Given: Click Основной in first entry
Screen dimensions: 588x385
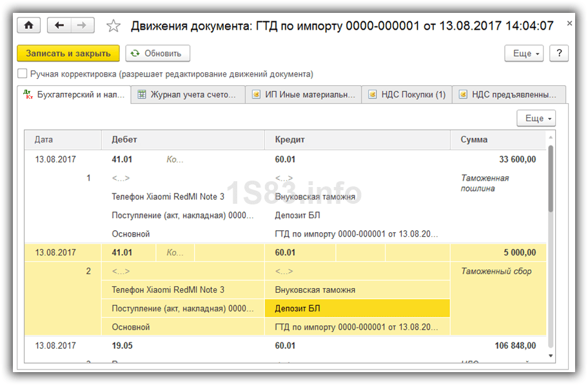Looking at the screenshot, I should (130, 234).
